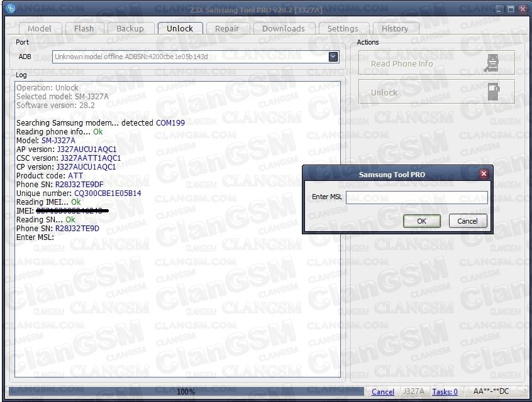Close the Samsung Tool PRO dialog
This screenshot has height=402, width=532.
tap(484, 174)
